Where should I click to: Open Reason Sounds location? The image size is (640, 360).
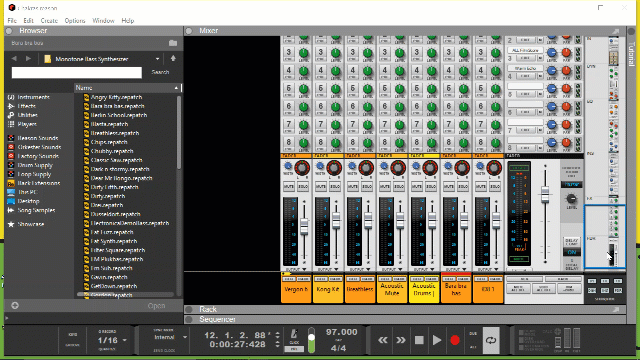coord(38,138)
